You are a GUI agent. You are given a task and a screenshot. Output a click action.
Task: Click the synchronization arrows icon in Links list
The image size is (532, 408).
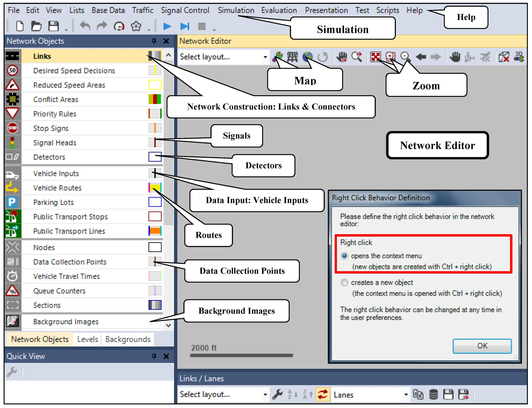point(323,394)
